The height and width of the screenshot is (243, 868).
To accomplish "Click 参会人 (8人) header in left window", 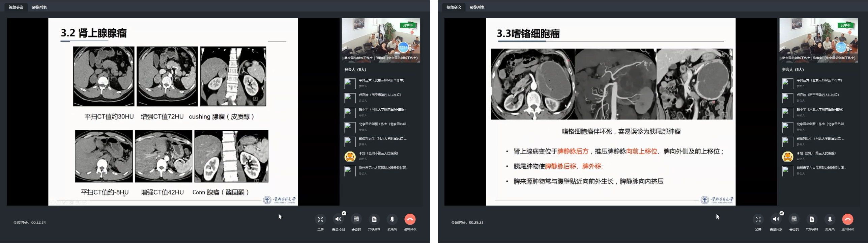I will click(355, 70).
